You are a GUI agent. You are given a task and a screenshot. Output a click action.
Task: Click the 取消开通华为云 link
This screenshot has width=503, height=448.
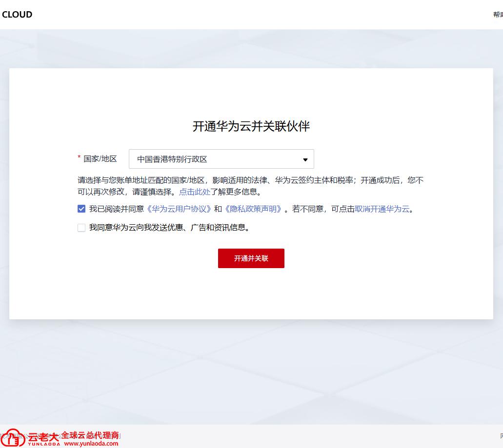click(382, 209)
